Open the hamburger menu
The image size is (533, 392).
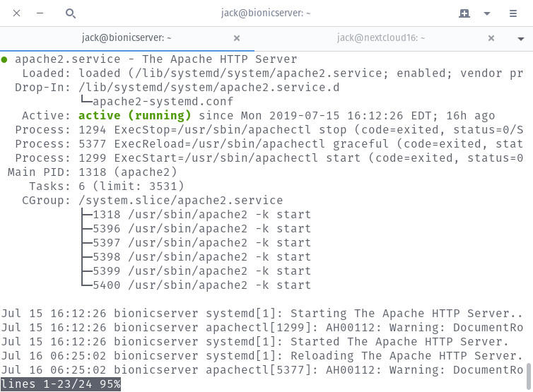point(513,13)
